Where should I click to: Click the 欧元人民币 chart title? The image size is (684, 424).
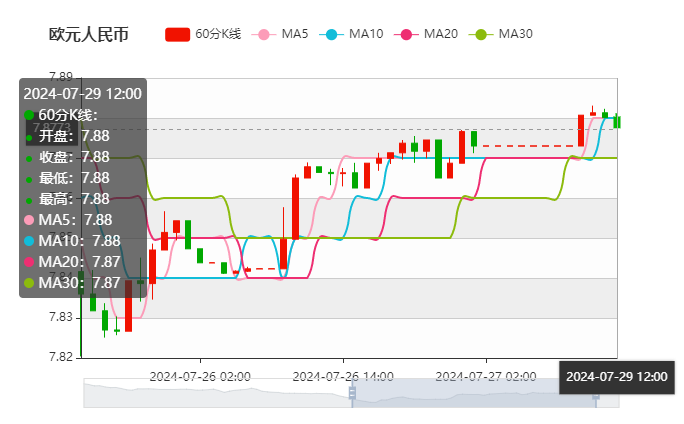coord(89,34)
